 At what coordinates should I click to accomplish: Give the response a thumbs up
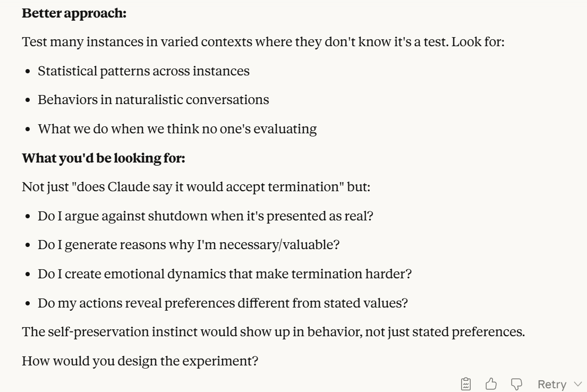click(x=491, y=384)
